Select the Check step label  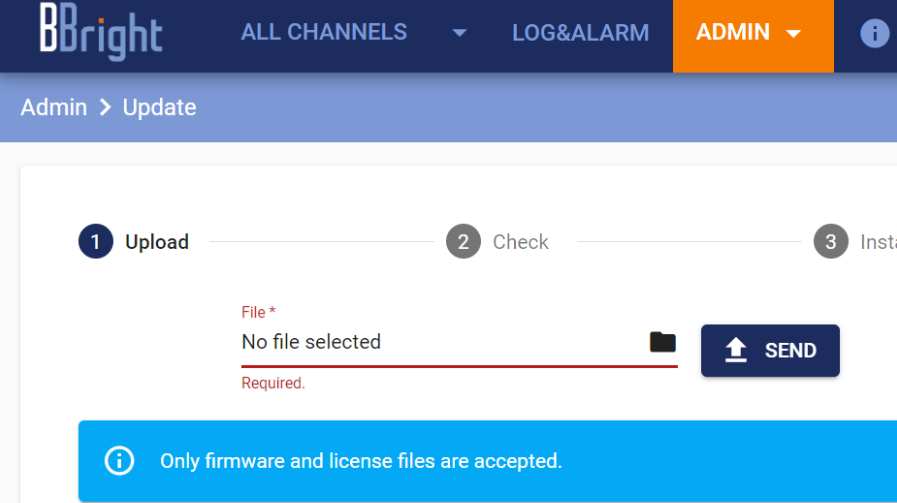pyautogui.click(x=521, y=242)
